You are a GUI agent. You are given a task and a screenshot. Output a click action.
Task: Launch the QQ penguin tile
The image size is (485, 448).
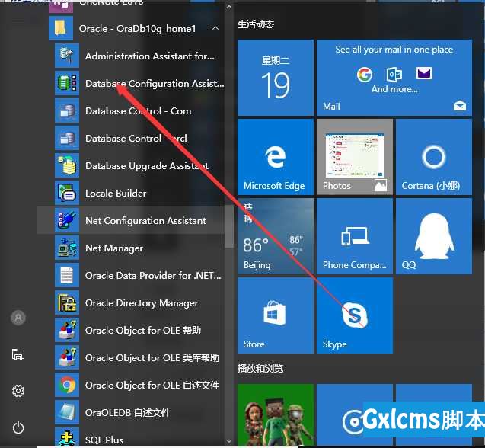click(x=434, y=236)
